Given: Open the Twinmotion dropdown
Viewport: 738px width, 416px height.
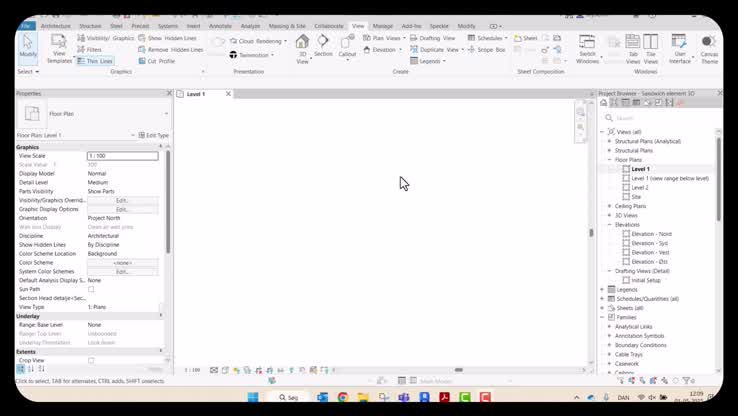Looking at the screenshot, I should coord(251,55).
